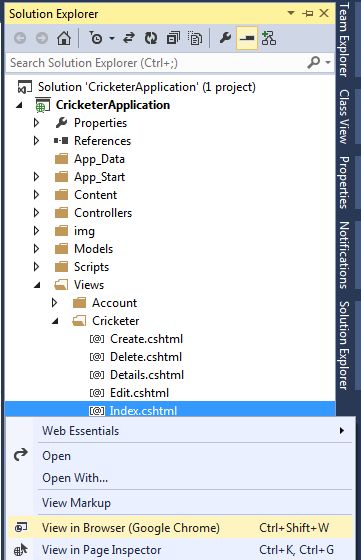Select Create.cshtml file
This screenshot has height=560, width=361.
[x=146, y=339]
